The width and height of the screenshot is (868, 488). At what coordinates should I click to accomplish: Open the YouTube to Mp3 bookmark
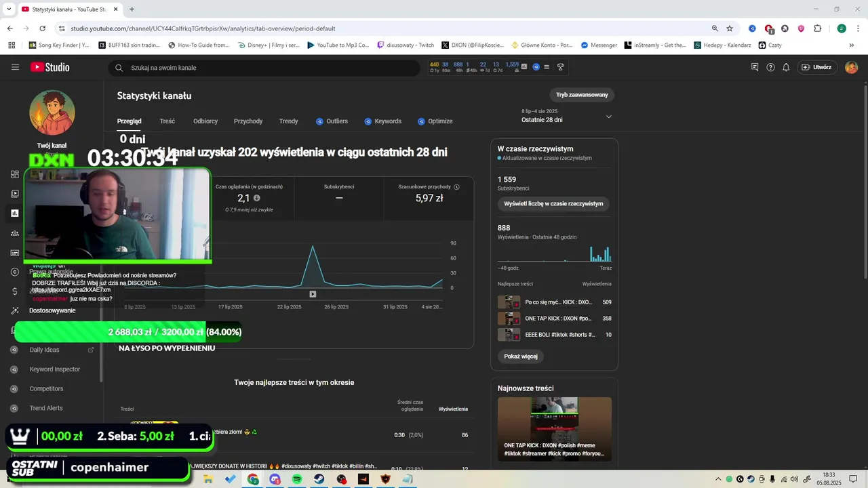coord(338,45)
